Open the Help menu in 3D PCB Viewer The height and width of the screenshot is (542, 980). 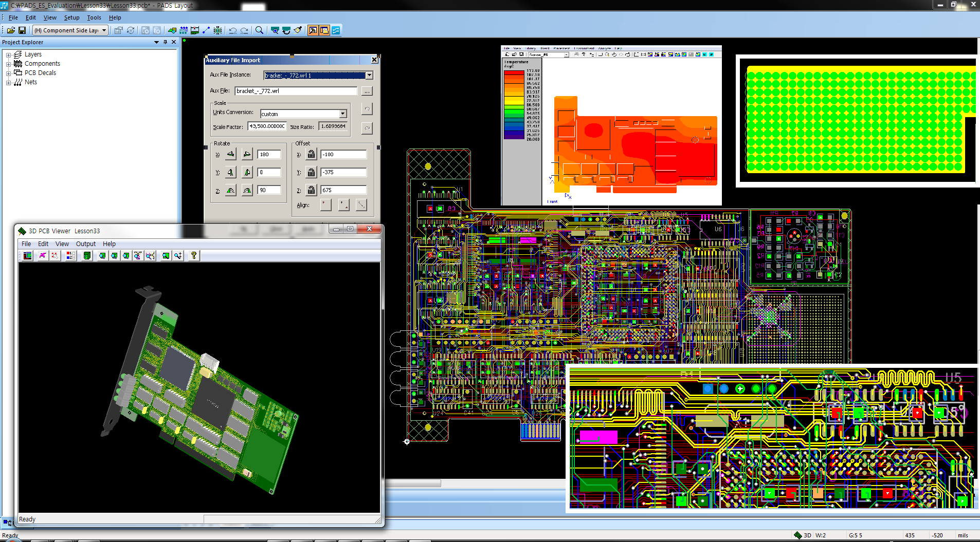click(109, 244)
